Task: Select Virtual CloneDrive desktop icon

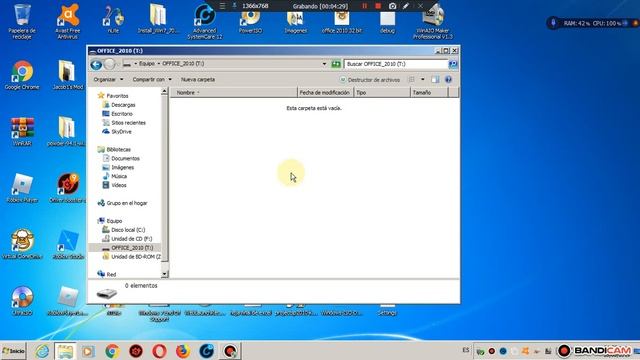Action: click(x=22, y=244)
